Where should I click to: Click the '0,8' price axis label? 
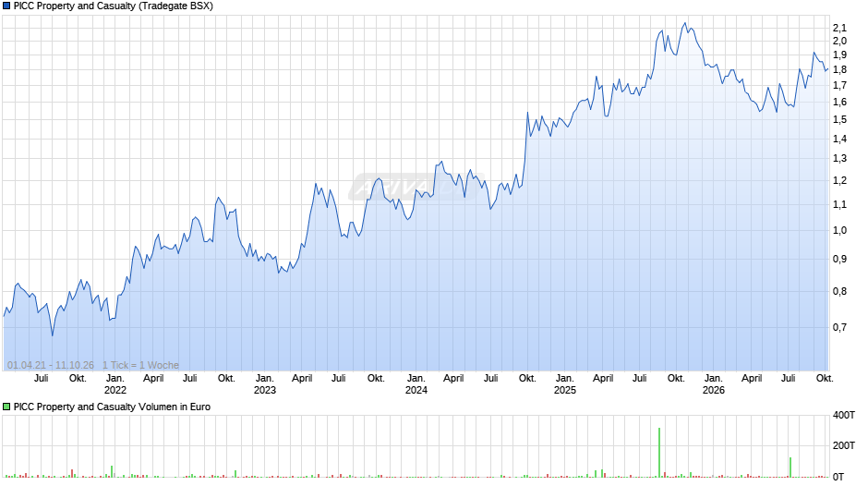pyautogui.click(x=839, y=291)
